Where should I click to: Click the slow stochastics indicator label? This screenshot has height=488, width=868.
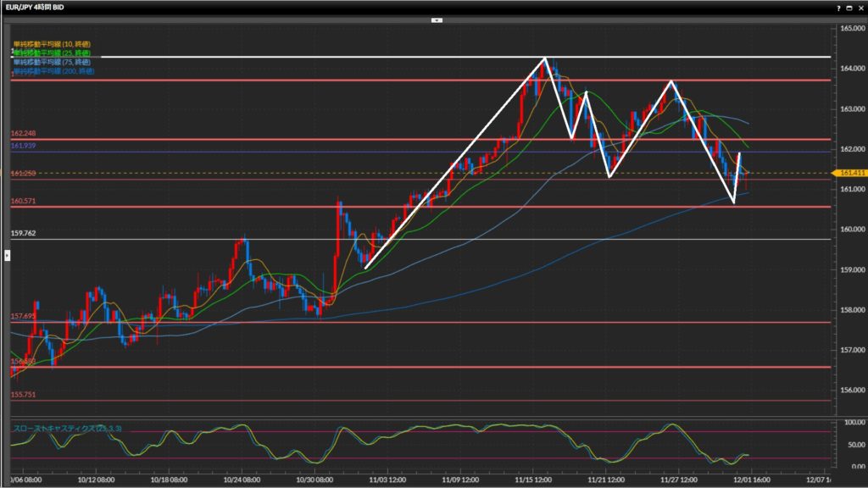tap(68, 430)
